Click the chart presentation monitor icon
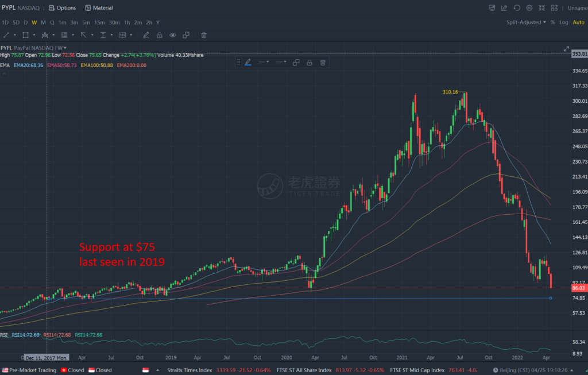Image resolution: width=588 pixels, height=375 pixels. (492, 8)
